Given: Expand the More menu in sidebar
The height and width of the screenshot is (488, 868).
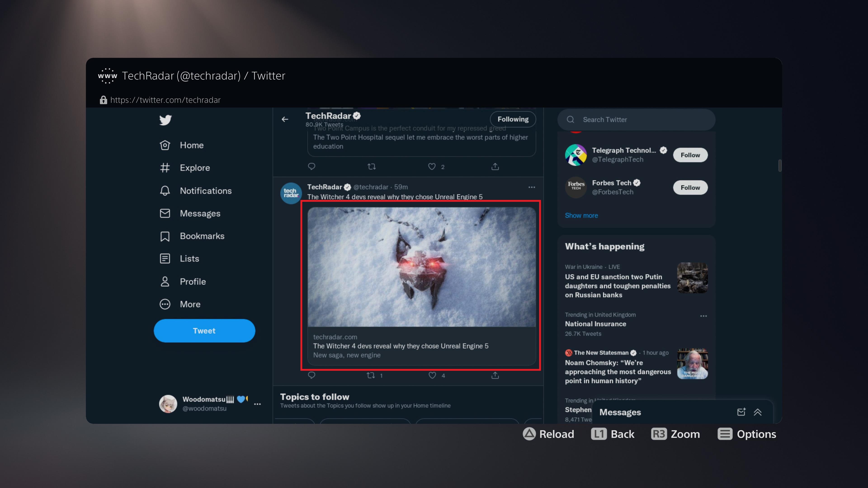Looking at the screenshot, I should (180, 304).
